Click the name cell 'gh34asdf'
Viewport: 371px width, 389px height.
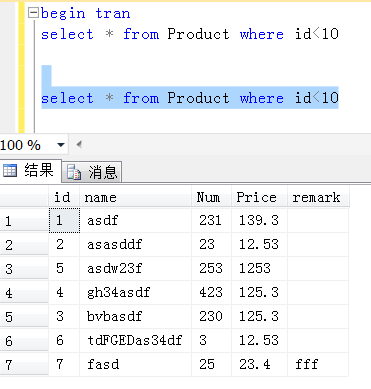pos(135,292)
